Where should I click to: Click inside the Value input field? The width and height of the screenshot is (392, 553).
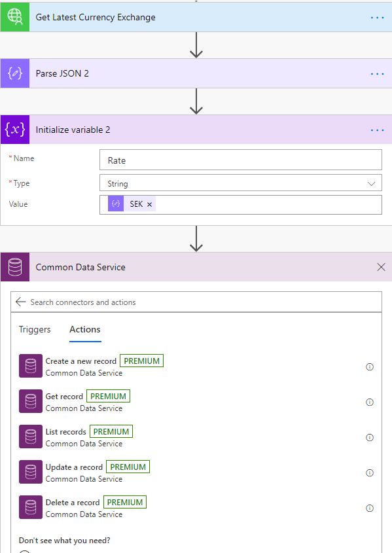(241, 205)
